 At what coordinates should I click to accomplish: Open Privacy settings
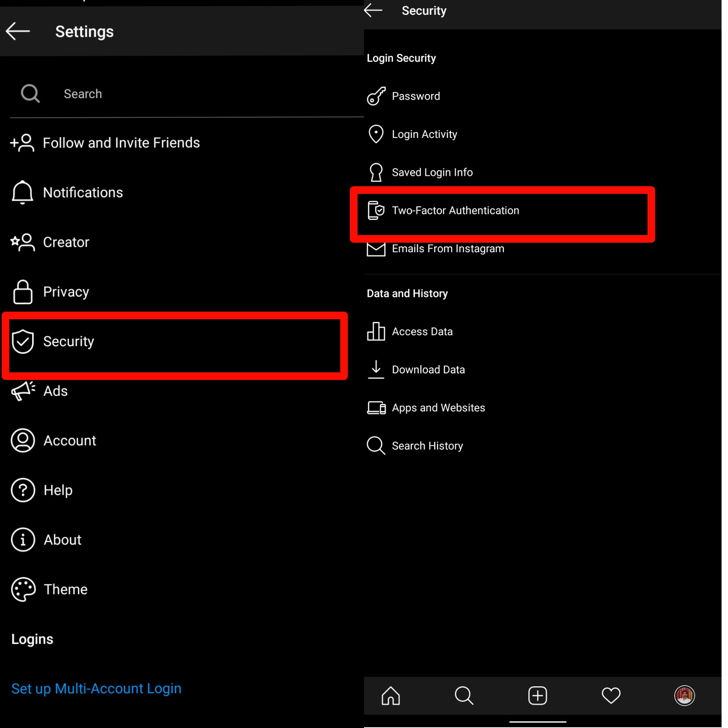click(66, 292)
